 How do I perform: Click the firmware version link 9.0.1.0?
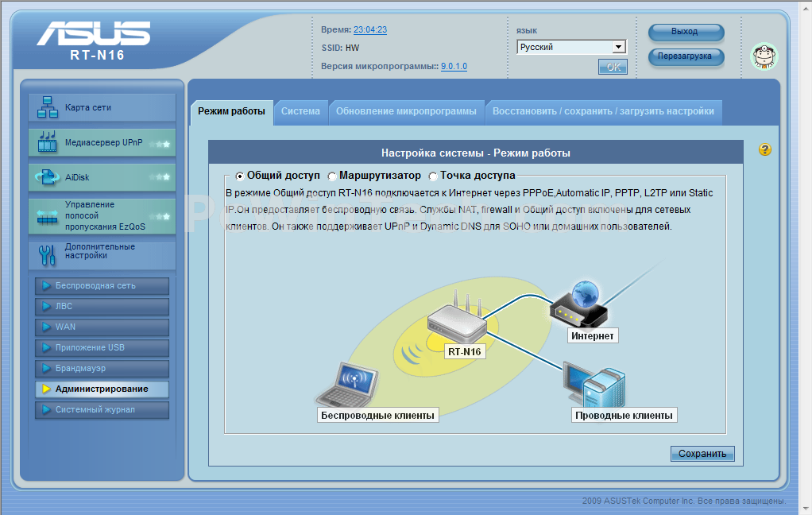click(x=454, y=66)
